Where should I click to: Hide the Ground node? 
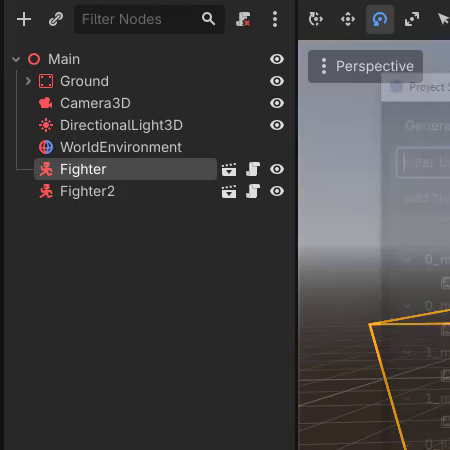[x=277, y=81]
